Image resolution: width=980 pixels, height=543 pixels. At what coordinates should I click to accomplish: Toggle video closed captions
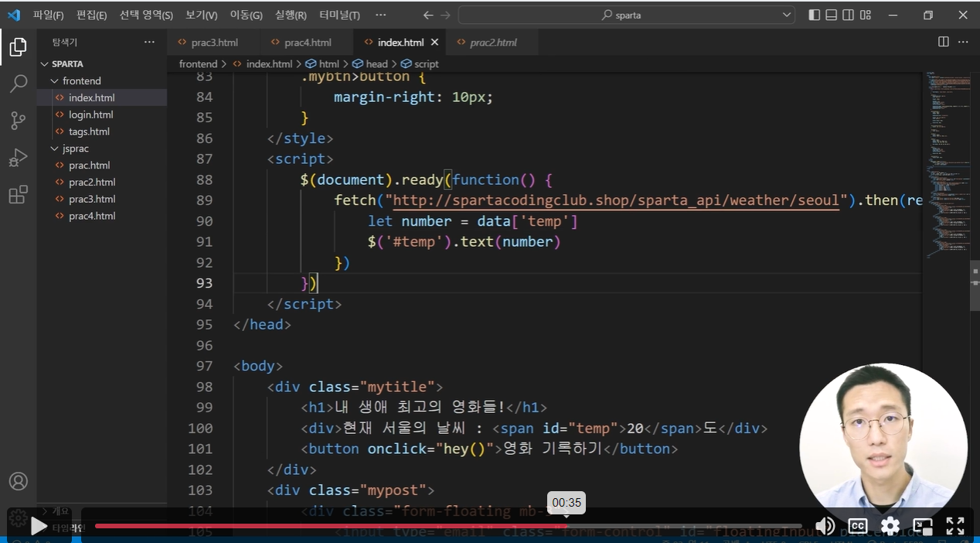pos(858,527)
